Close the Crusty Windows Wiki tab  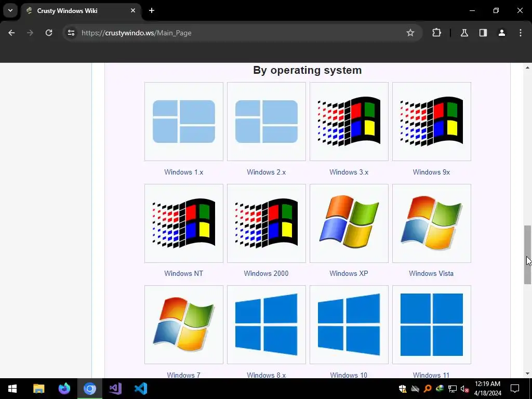click(133, 10)
